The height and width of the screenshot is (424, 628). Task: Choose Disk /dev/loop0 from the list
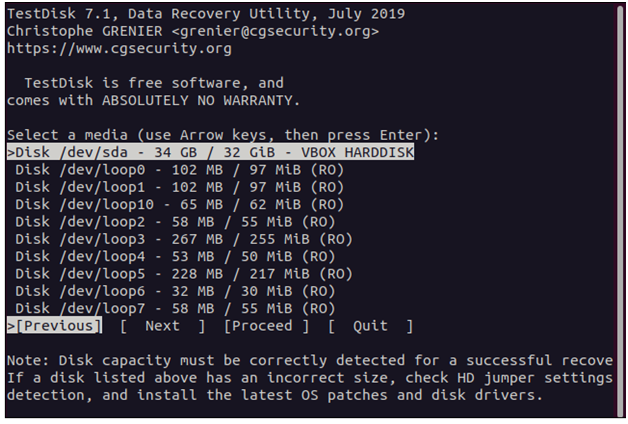[x=179, y=170]
